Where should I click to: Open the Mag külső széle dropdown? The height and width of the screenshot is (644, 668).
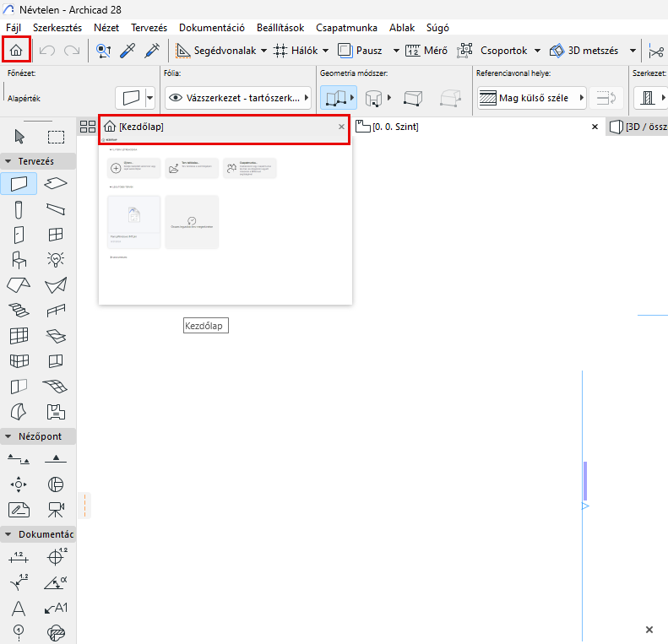click(x=531, y=98)
